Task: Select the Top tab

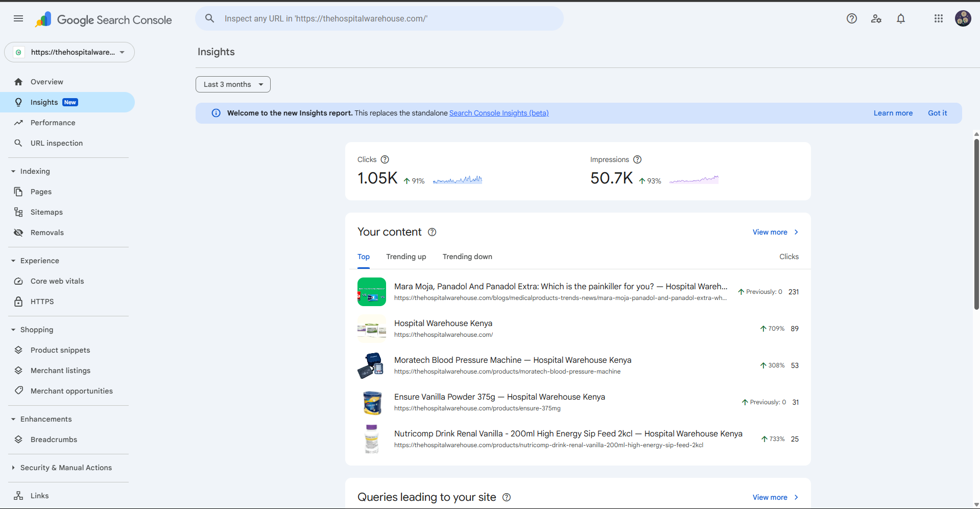Action: pos(364,257)
